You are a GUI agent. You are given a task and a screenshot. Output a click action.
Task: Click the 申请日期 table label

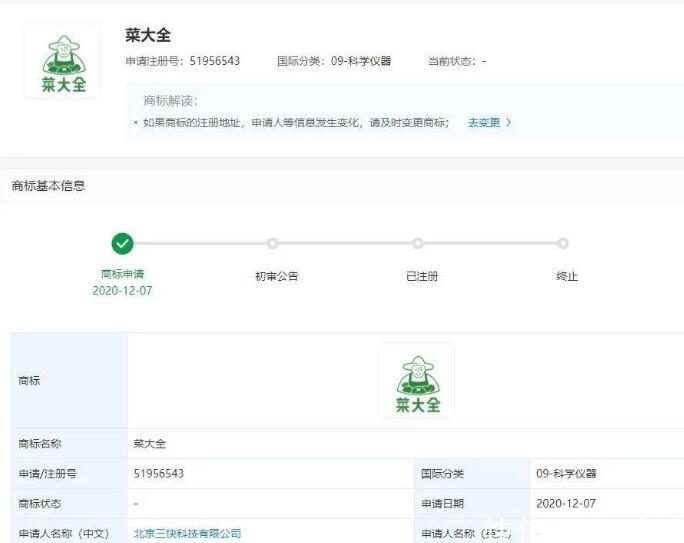[442, 504]
